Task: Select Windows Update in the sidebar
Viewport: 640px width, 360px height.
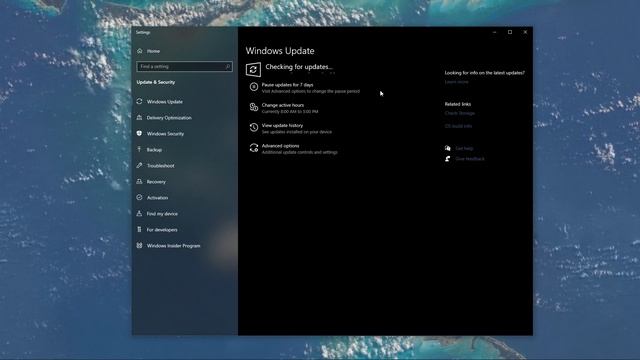Action: [160, 102]
